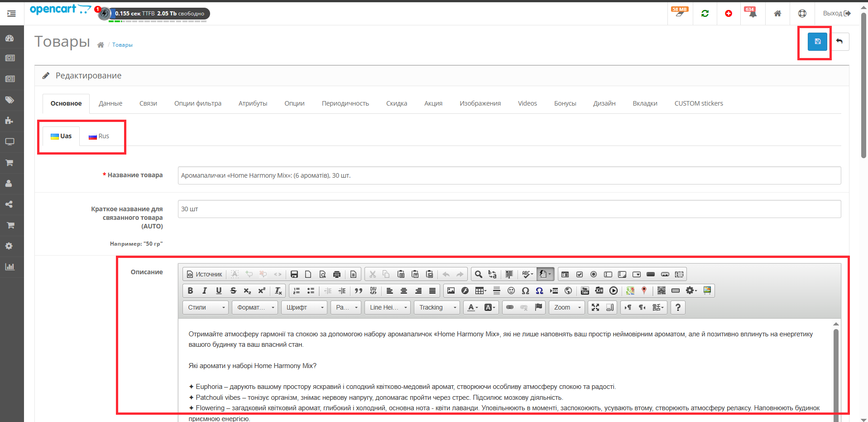Screen dimensions: 868x422
Task: Open the Шрифт font dropdown
Action: tap(304, 307)
